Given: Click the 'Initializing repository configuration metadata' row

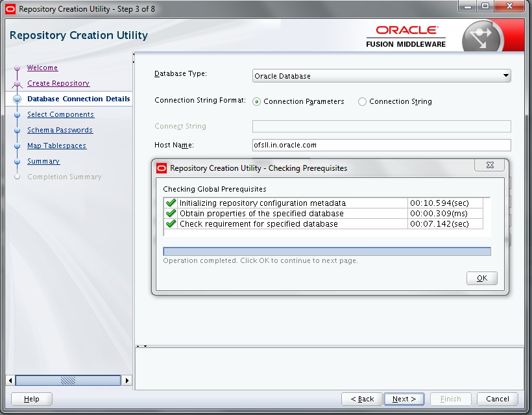Looking at the screenshot, I should (323, 203).
